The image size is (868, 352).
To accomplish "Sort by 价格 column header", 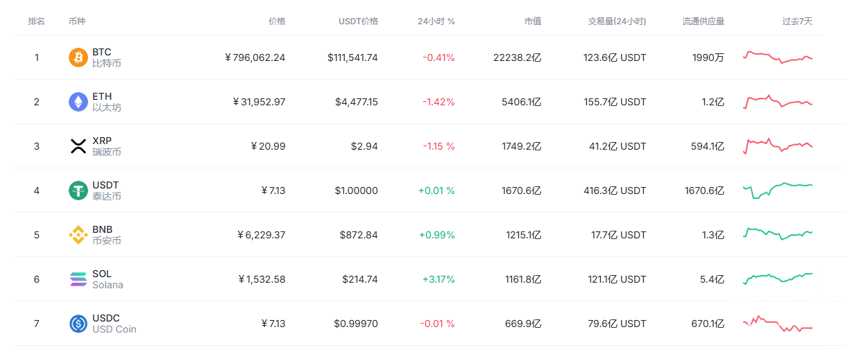I will 276,21.
